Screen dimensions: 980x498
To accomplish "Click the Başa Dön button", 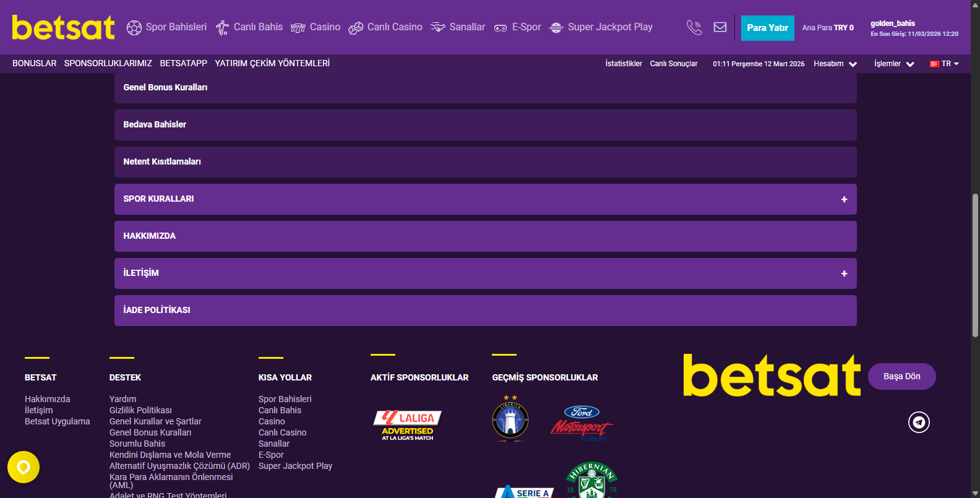I will point(902,376).
